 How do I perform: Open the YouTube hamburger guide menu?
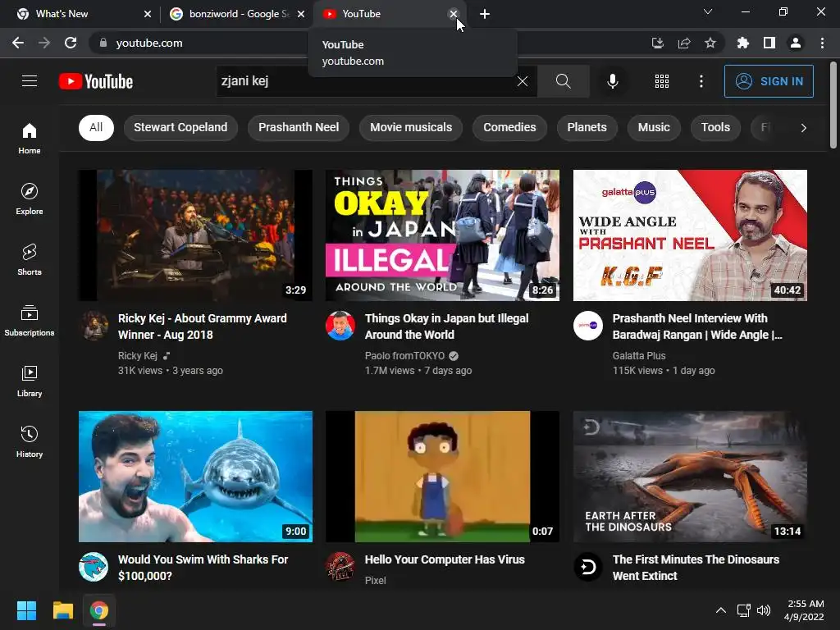(x=30, y=81)
